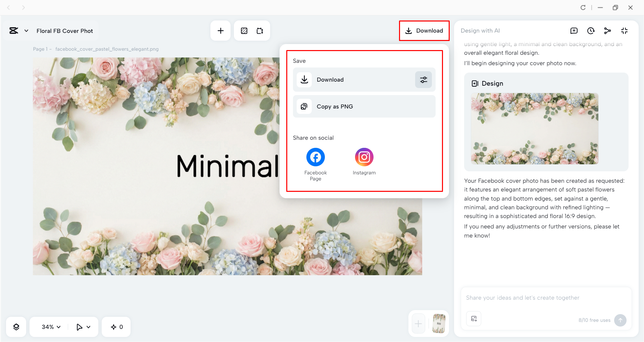Screen dimensions: 644x342
Task: Click the Design card icon
Action: pos(475,84)
